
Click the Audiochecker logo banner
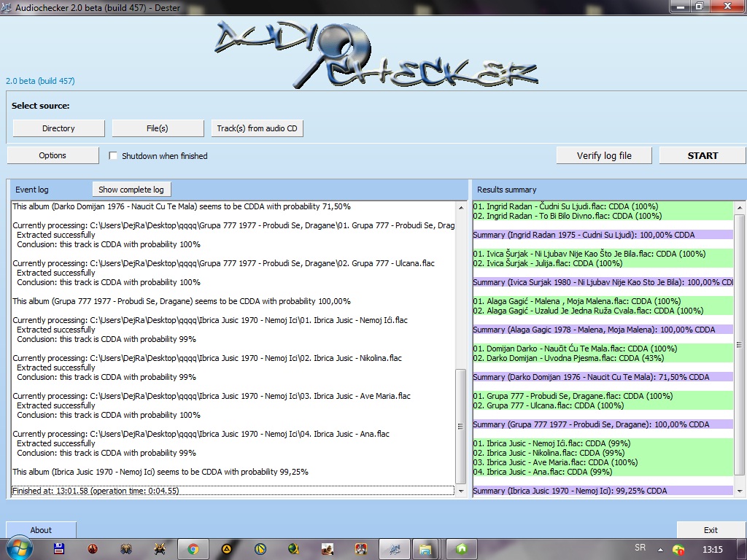pyautogui.click(x=376, y=55)
